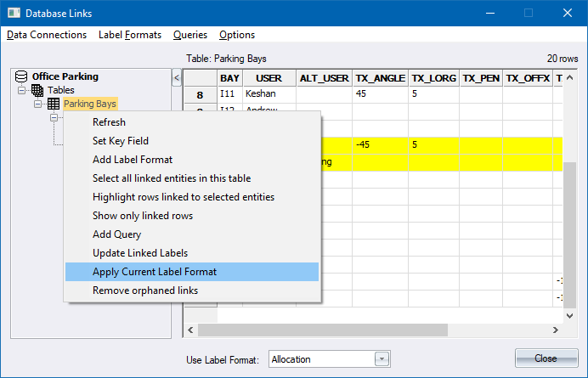Click the horizontal scrollbar right arrow
The width and height of the screenshot is (588, 378).
(x=556, y=330)
